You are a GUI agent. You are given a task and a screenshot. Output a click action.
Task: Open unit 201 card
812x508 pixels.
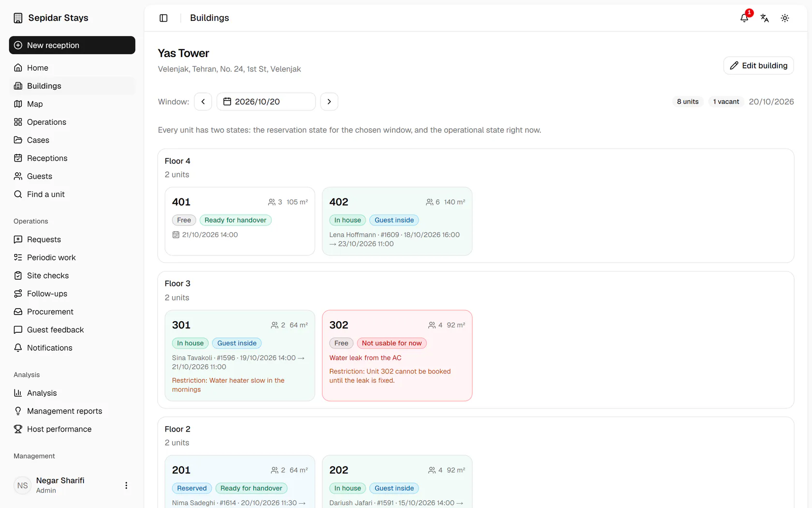click(240, 481)
